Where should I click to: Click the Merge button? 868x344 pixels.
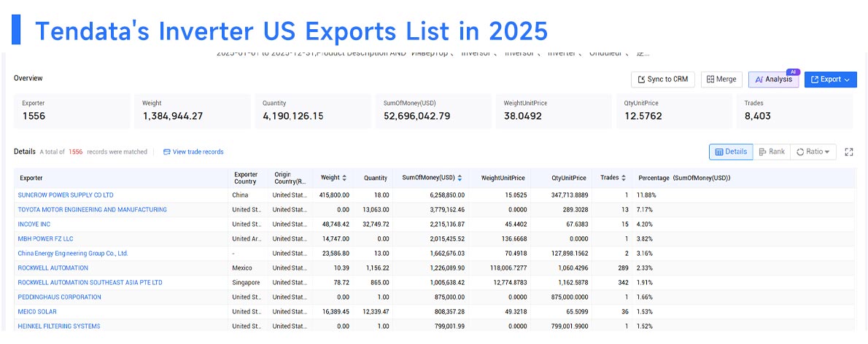click(721, 79)
